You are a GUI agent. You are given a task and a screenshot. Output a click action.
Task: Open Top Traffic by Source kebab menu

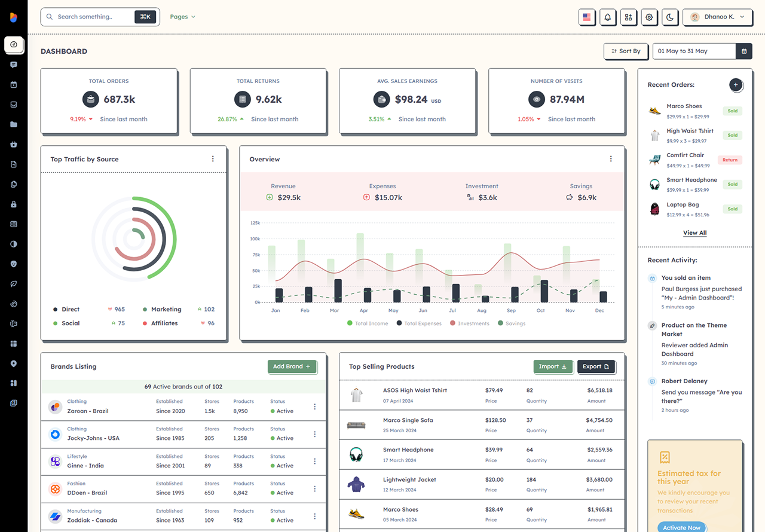coord(213,159)
